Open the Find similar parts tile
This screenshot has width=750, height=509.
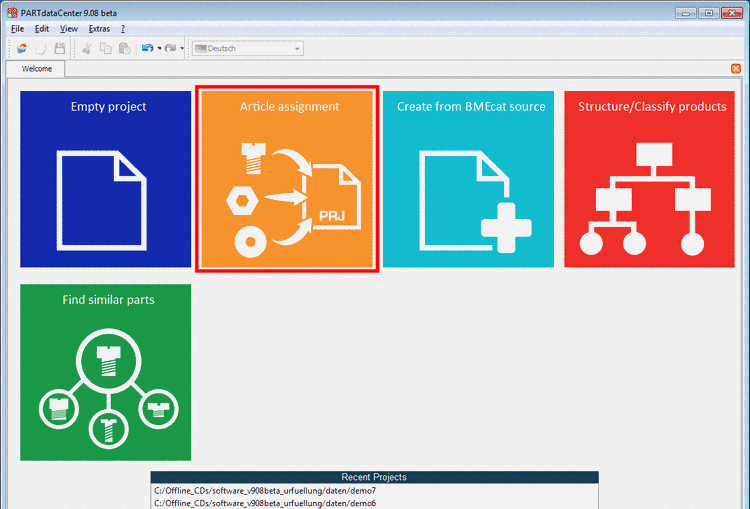click(x=105, y=372)
